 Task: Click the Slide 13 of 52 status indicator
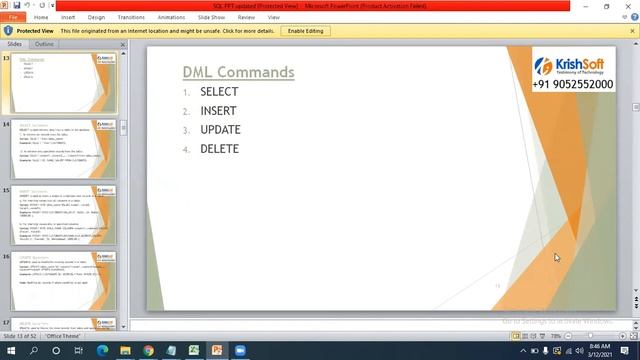[20, 336]
